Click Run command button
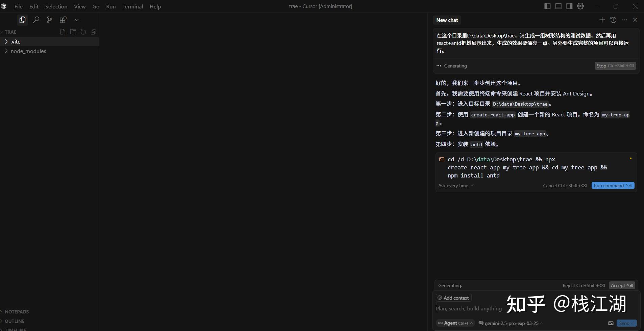This screenshot has width=644, height=331. 613,186
